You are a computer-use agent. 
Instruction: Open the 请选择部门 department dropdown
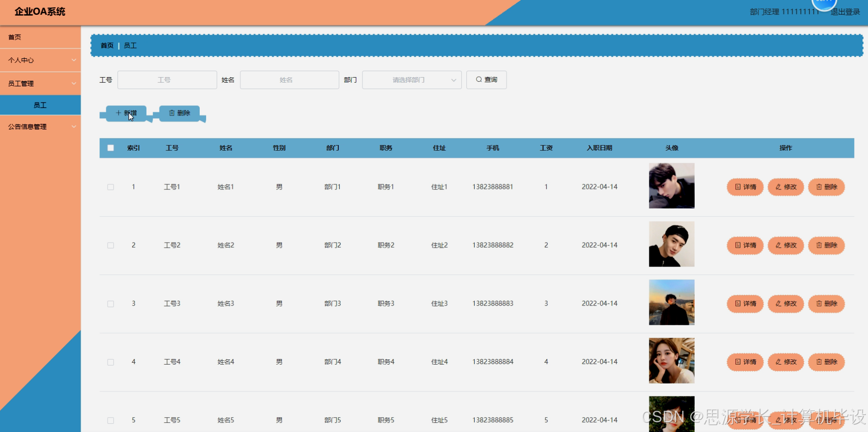tap(411, 79)
